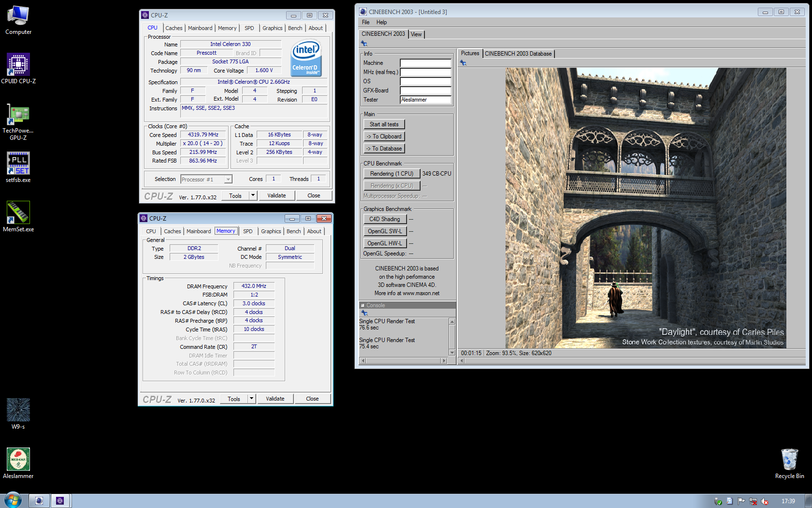Select the Pictures tab in CINEBENCH

(x=470, y=53)
